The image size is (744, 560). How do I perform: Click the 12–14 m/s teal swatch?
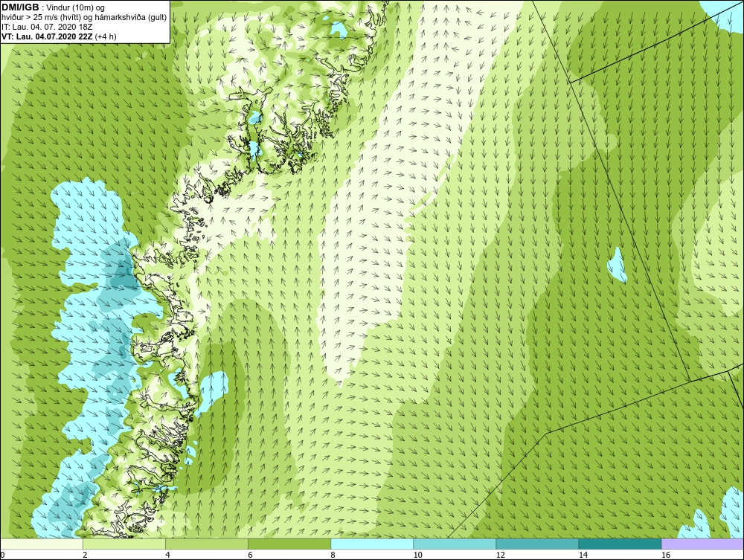click(x=537, y=544)
